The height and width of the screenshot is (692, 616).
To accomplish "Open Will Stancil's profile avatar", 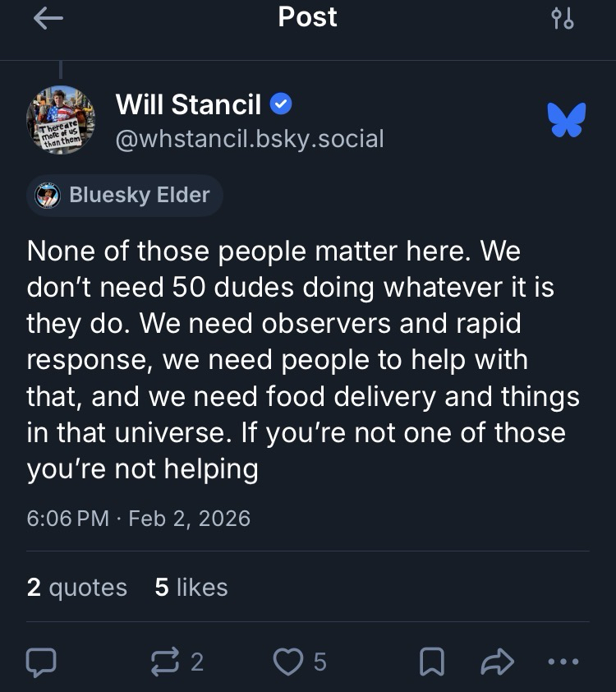I will [61, 120].
